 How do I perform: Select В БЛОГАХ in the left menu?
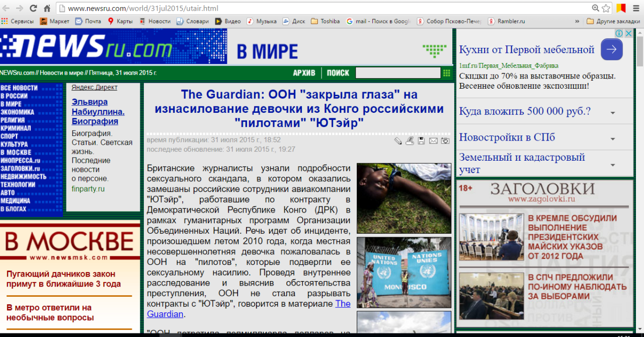[14, 209]
